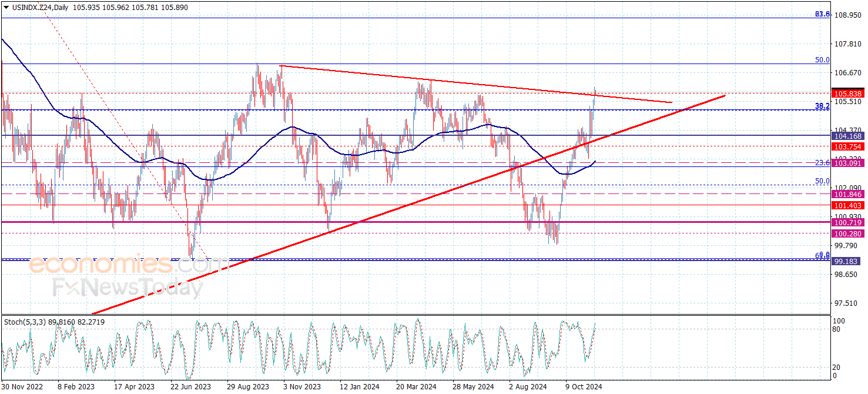Click the red 101.403 price label
868x394 pixels.
coord(847,205)
